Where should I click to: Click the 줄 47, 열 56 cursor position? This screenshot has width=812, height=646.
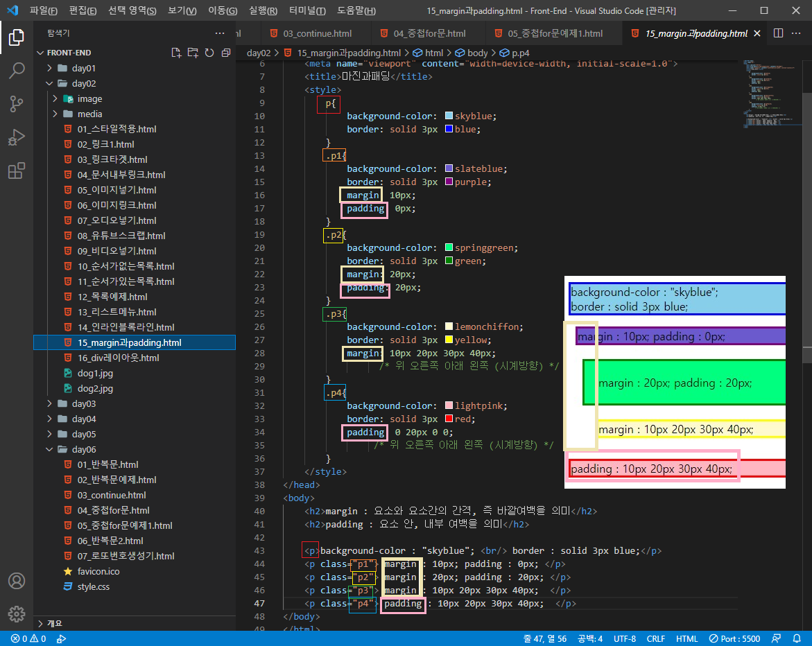tap(545, 639)
